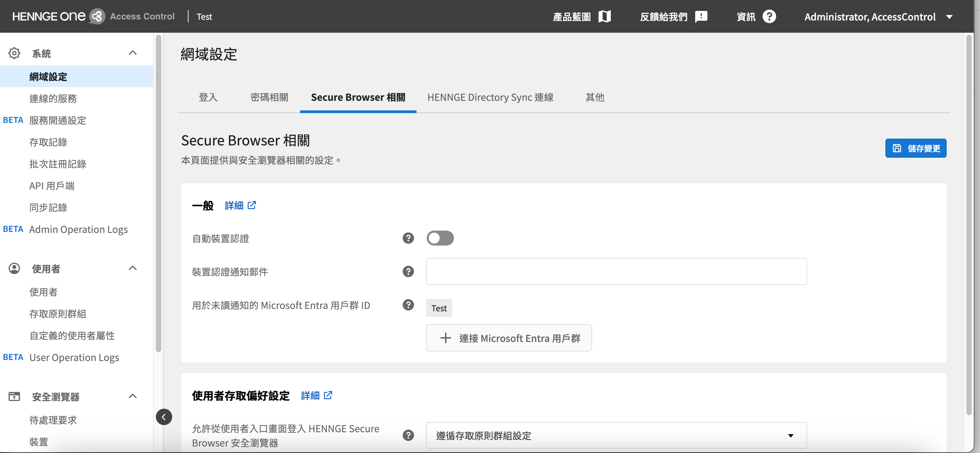This screenshot has height=453, width=980.
Task: Open the product roadmap map icon
Action: (604, 16)
